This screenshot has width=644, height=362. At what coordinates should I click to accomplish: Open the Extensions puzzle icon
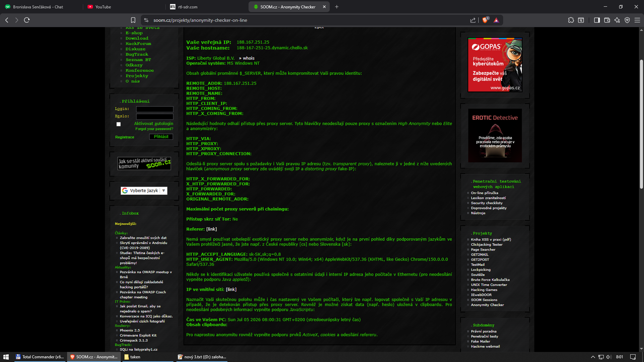pyautogui.click(x=571, y=20)
